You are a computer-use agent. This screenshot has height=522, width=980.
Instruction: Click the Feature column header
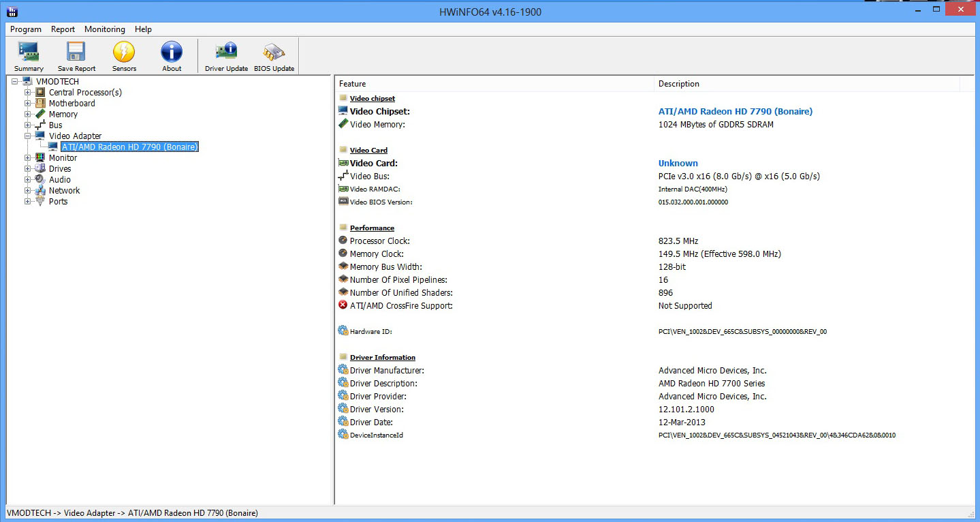[x=494, y=84]
